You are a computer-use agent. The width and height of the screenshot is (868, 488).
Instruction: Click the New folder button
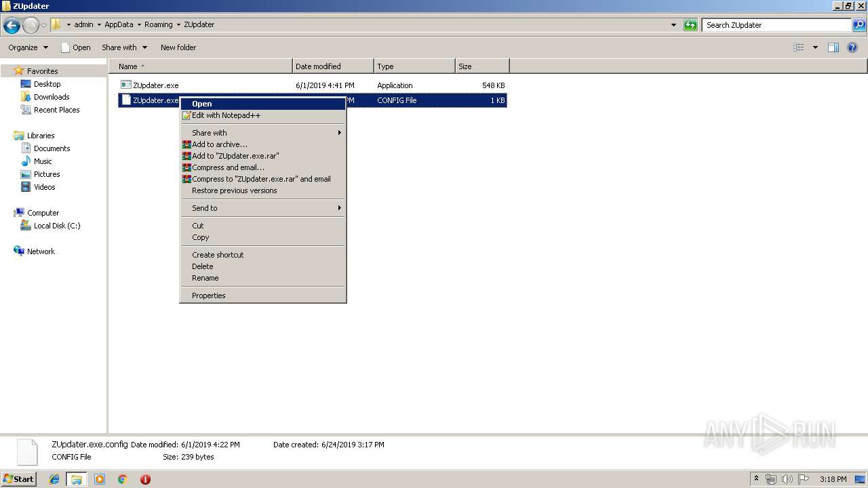(x=178, y=47)
